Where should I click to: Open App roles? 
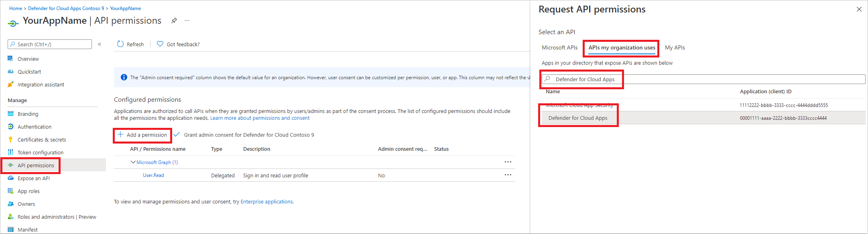click(x=28, y=191)
